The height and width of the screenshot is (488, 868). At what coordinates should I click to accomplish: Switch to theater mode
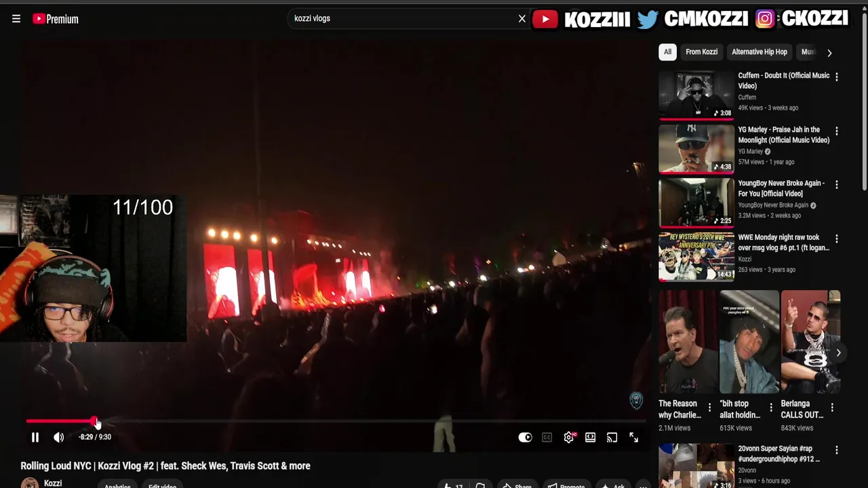pyautogui.click(x=591, y=438)
